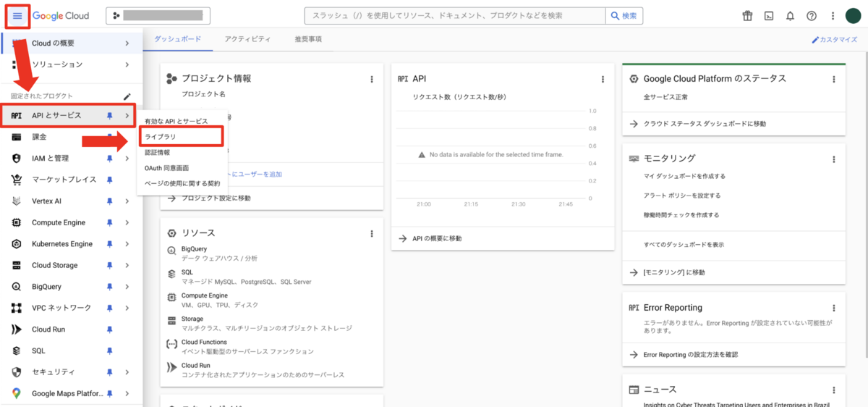Click the Cloud Run sidebar icon
Image resolution: width=868 pixels, height=407 pixels.
click(17, 330)
